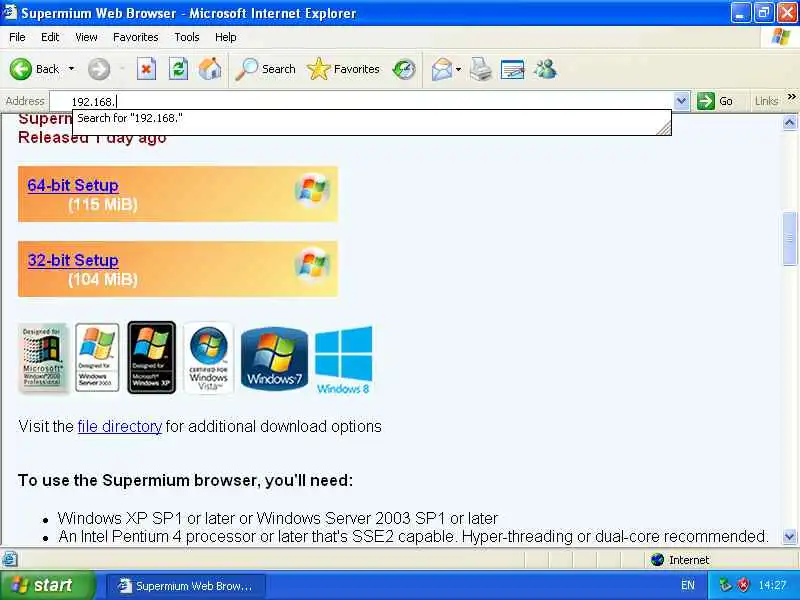This screenshot has height=600, width=800.
Task: Open the Messenger people icon
Action: click(x=545, y=69)
